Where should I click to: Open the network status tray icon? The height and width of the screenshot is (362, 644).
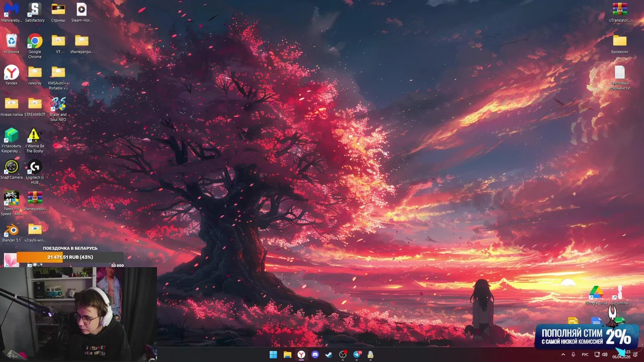pos(597,354)
